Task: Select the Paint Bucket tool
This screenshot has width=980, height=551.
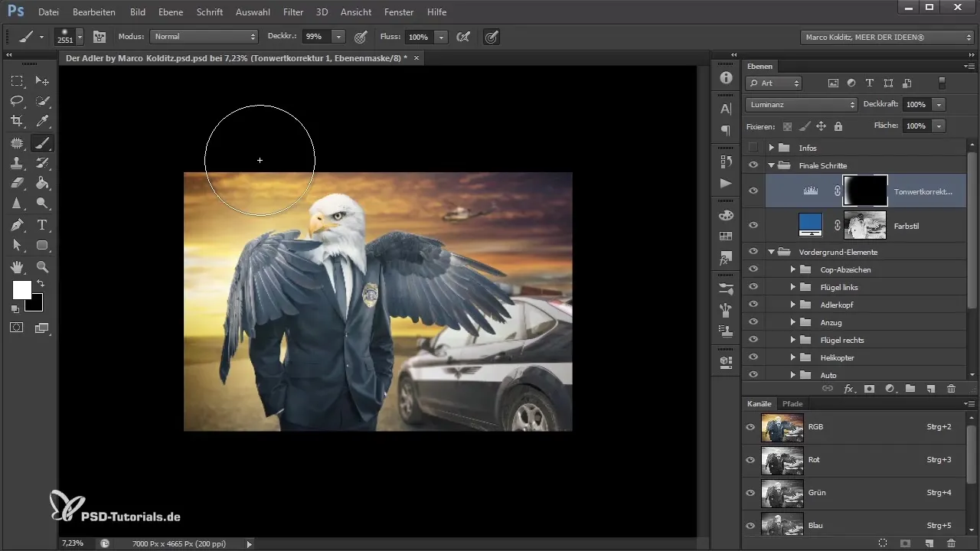Action: pos(43,183)
